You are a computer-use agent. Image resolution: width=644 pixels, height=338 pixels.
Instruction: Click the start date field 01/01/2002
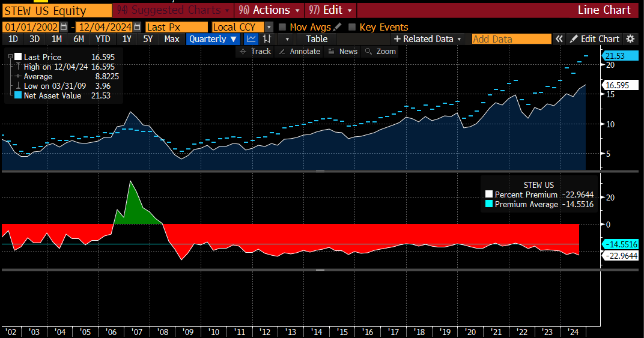coord(31,27)
